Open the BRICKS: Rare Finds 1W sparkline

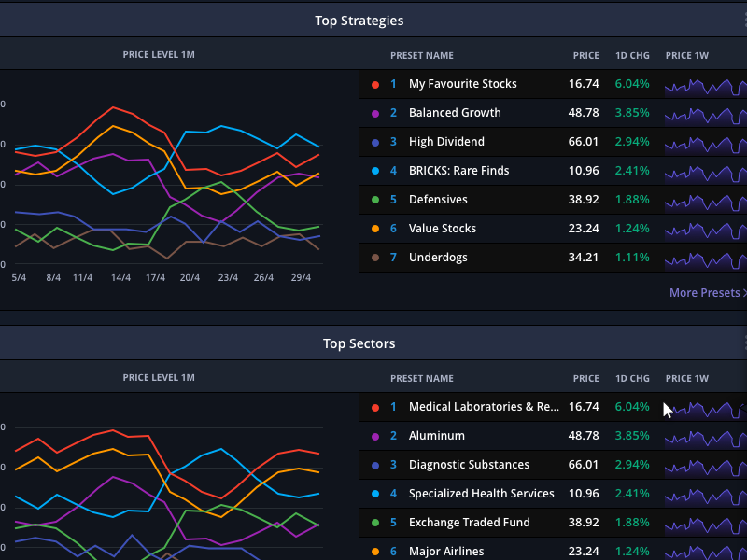(706, 175)
